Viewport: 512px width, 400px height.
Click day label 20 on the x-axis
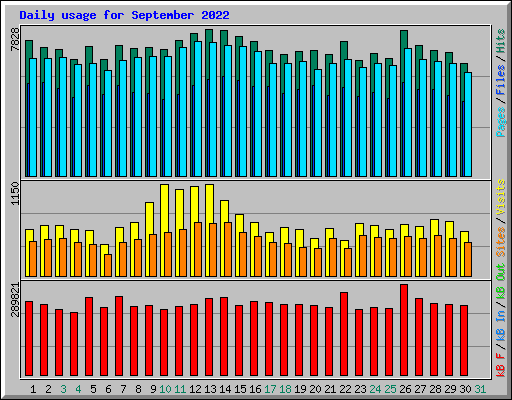click(315, 389)
